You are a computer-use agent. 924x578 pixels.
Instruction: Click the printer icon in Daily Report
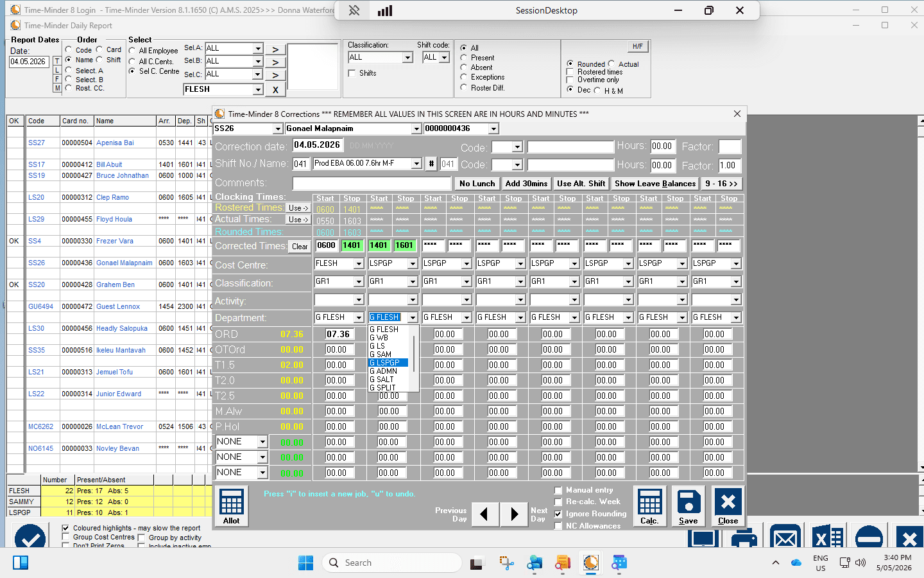744,538
